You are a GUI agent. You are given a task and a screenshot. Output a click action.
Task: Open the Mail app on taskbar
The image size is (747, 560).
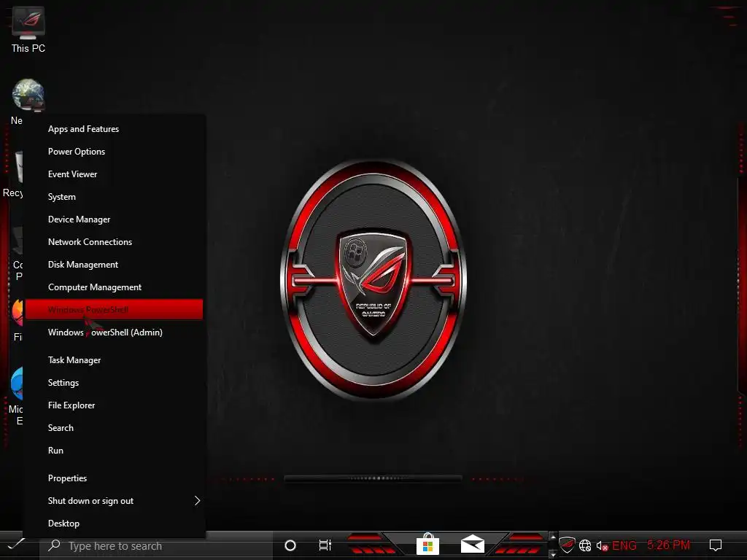click(472, 544)
